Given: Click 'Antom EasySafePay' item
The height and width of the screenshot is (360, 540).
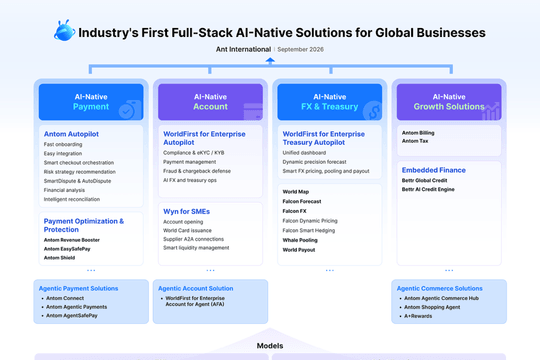Looking at the screenshot, I should coord(67,249).
